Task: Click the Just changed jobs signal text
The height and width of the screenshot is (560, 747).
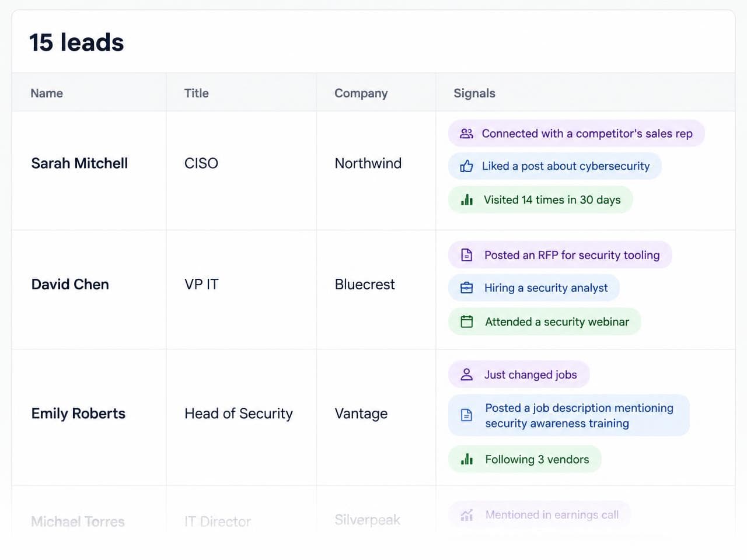Action: point(530,374)
